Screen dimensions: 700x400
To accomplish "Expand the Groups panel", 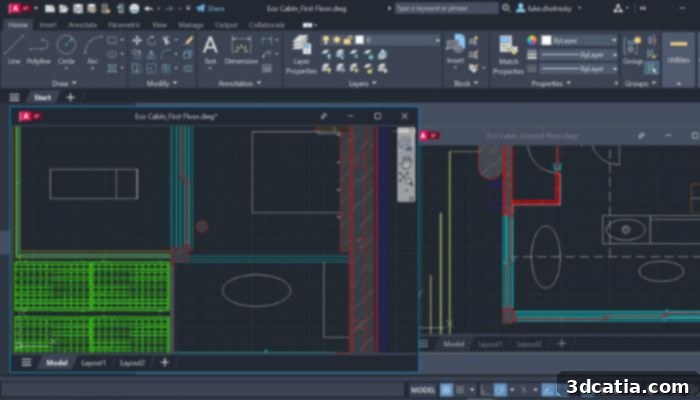I will tap(641, 83).
